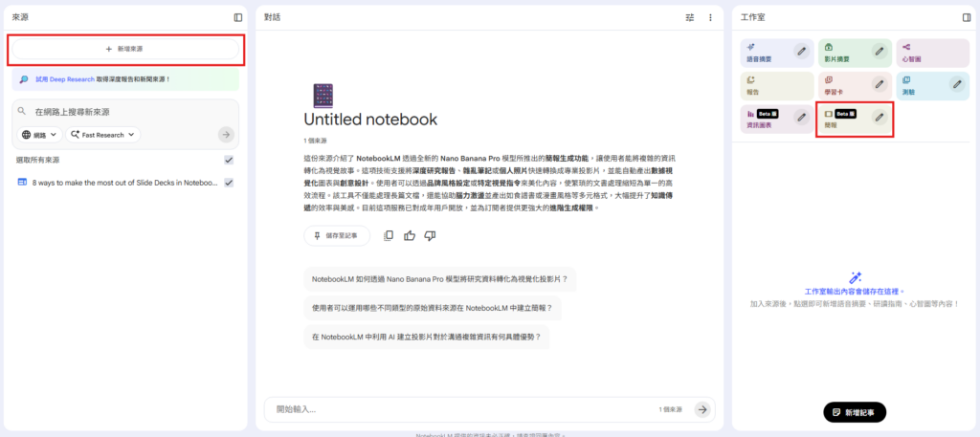This screenshot has height=437, width=980.
Task: Create a 資訊圖表 infographic
Action: [x=777, y=119]
